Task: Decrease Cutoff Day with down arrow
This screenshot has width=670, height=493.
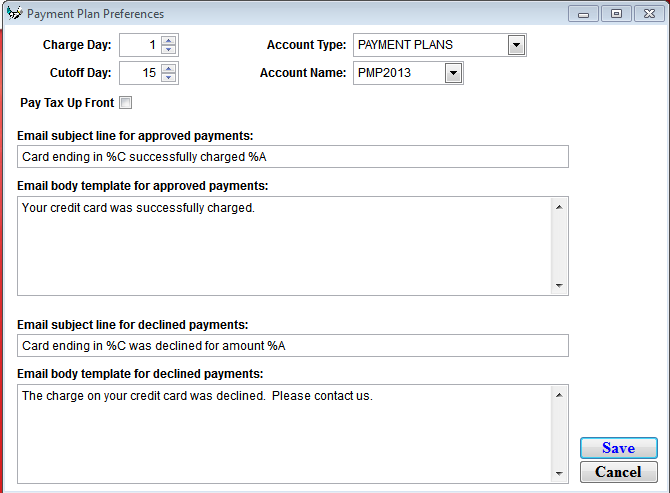Action: 169,78
